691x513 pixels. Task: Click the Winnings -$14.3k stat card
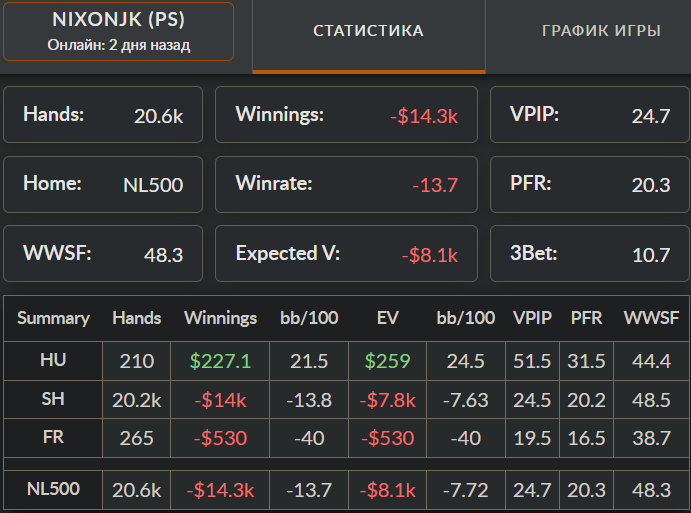[x=346, y=115]
